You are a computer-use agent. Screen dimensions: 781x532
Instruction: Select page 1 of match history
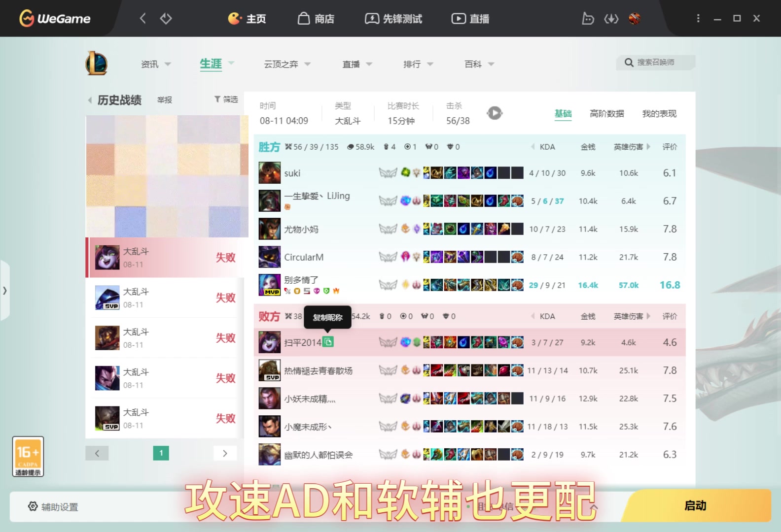pyautogui.click(x=161, y=453)
